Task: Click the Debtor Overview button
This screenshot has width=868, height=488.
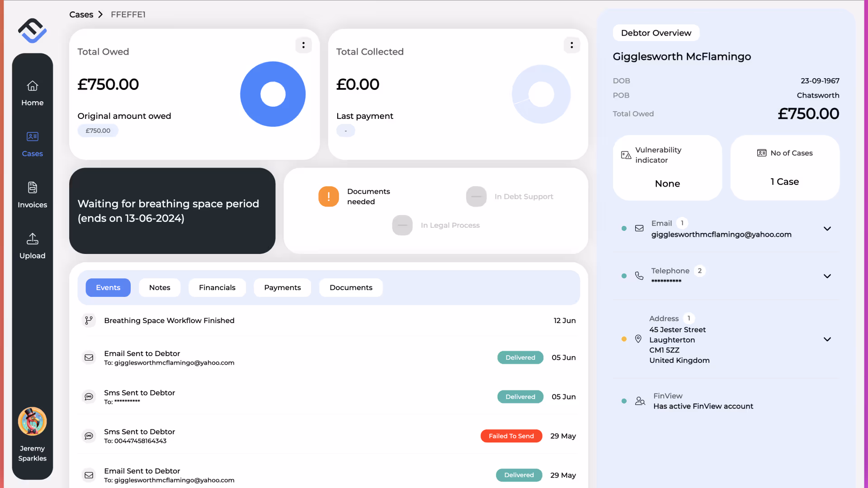Action: 656,33
